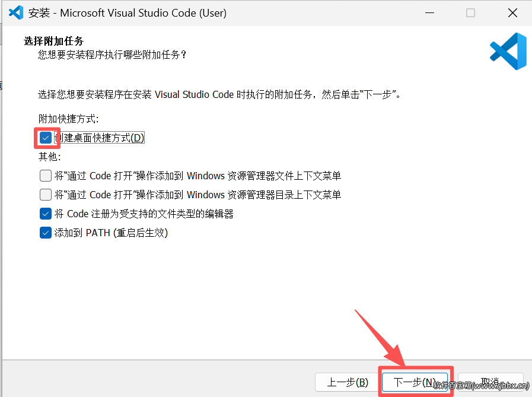This screenshot has height=397, width=532.
Task: Click the large VS Code logo
Action: point(508,51)
